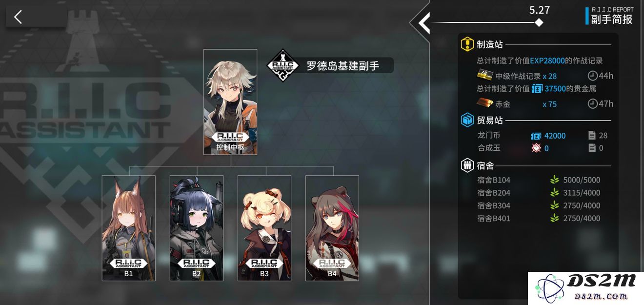644x305 pixels.
Task: Click the 中级作战记录 battle record icon
Action: (x=484, y=76)
